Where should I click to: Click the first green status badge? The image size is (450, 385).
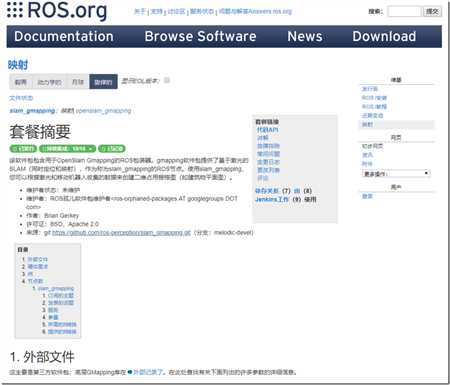click(23, 149)
